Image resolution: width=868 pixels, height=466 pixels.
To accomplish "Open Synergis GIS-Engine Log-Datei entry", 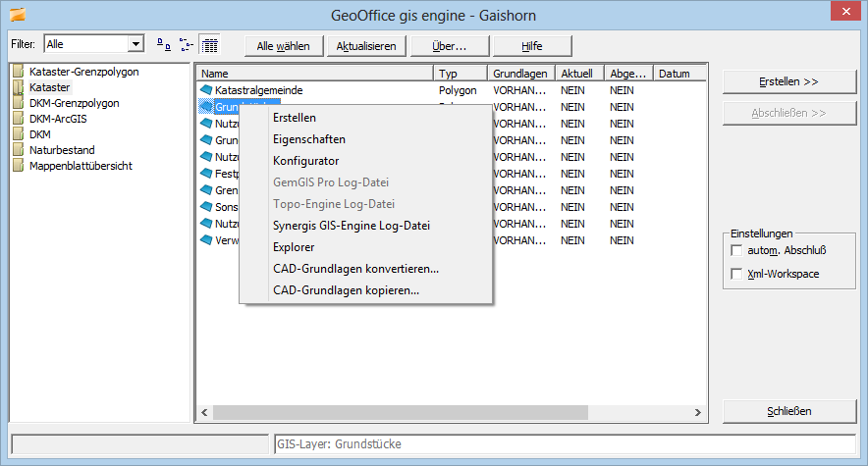I will (351, 226).
